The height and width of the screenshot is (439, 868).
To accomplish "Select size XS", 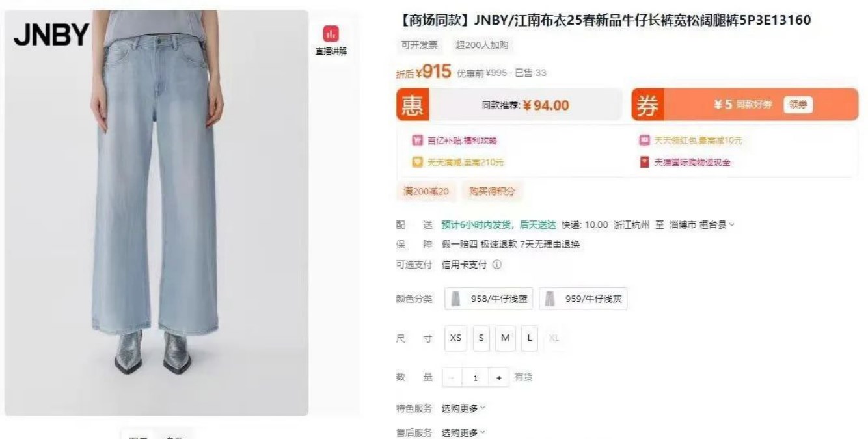I will coord(455,338).
